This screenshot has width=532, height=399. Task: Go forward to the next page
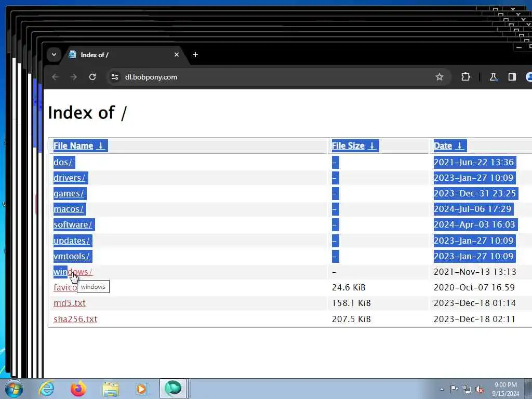[74, 77]
